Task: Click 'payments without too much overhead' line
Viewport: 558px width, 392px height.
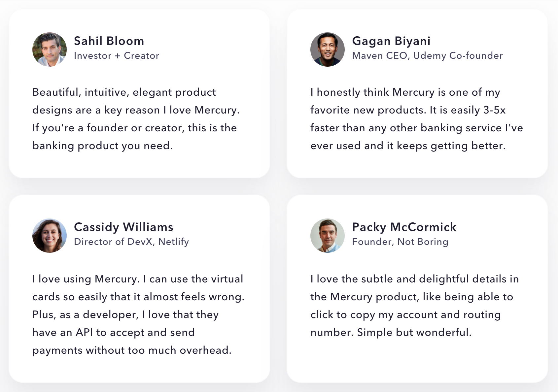Action: [132, 350]
